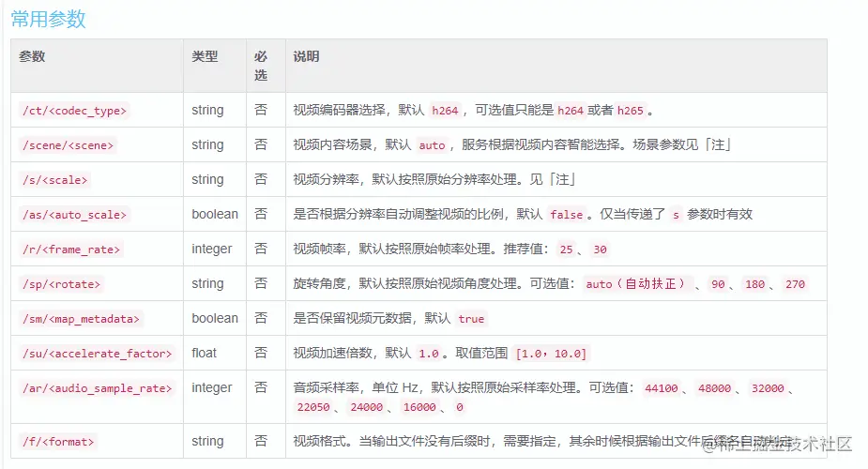Click the 16000 sample rate value
The width and height of the screenshot is (868, 469).
coord(419,407)
